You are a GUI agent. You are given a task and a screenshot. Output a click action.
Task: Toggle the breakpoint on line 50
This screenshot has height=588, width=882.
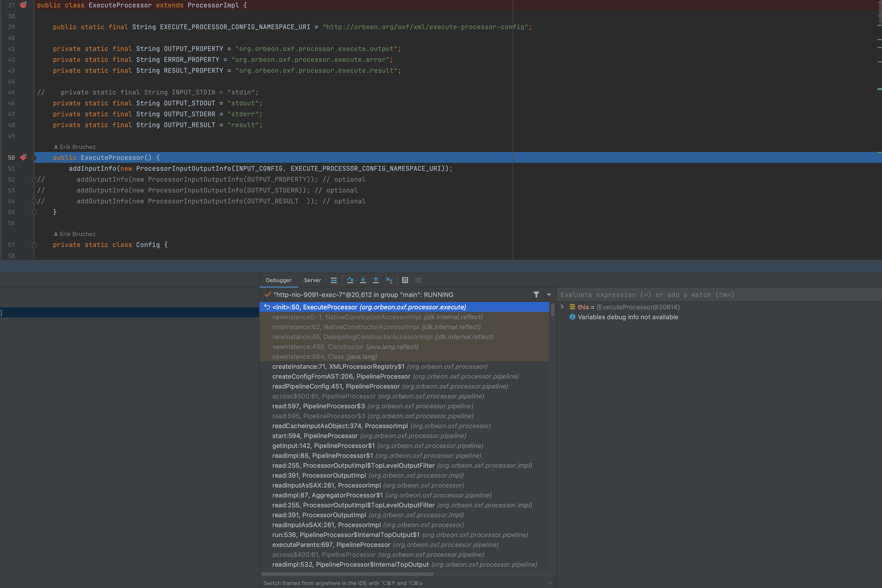point(23,157)
